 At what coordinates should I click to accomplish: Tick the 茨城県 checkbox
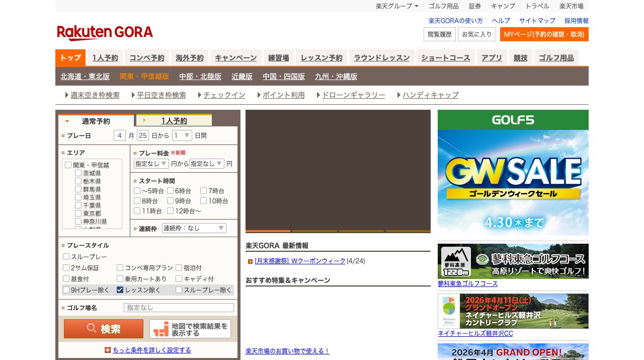78,173
